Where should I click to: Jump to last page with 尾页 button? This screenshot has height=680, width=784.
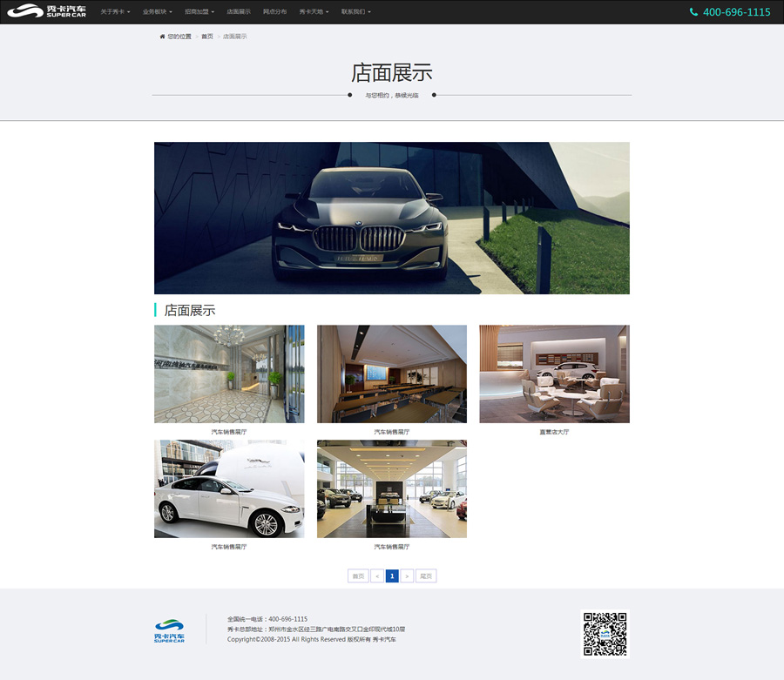coord(426,576)
